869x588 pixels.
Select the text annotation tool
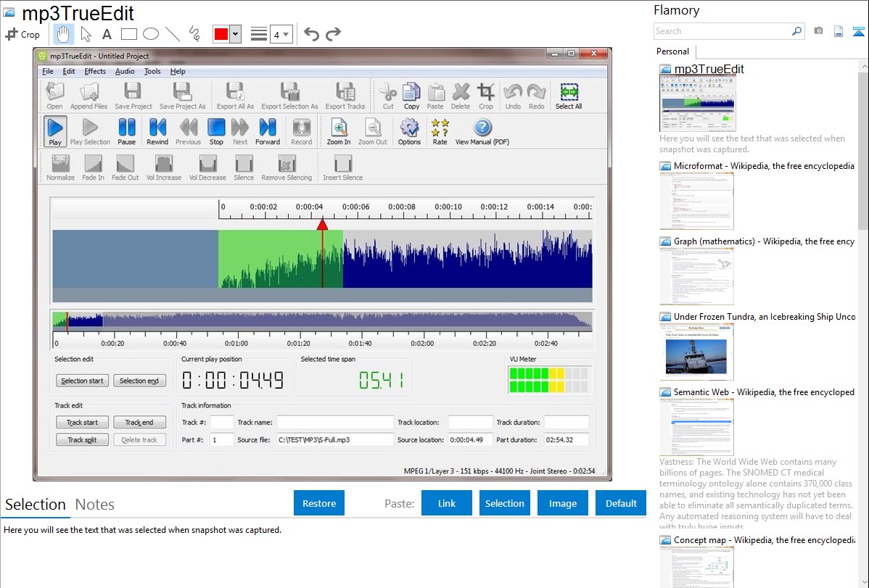(x=107, y=34)
